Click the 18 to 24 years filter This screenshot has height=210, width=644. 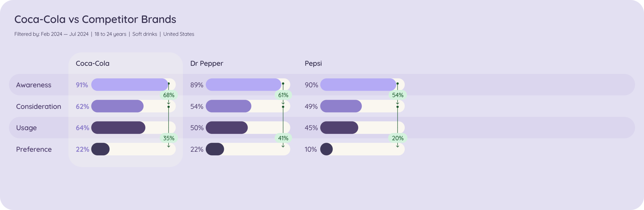click(x=110, y=34)
